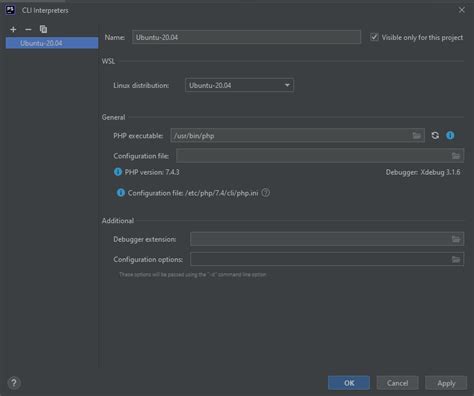Remove the selected interpreter with minus icon

[28, 30]
